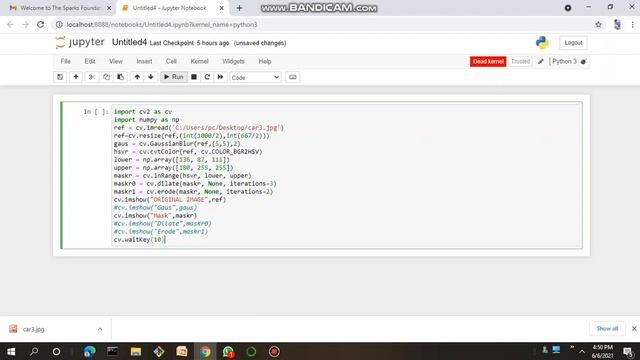Click the Last Checkpoint 5 hours ago text

[189, 43]
